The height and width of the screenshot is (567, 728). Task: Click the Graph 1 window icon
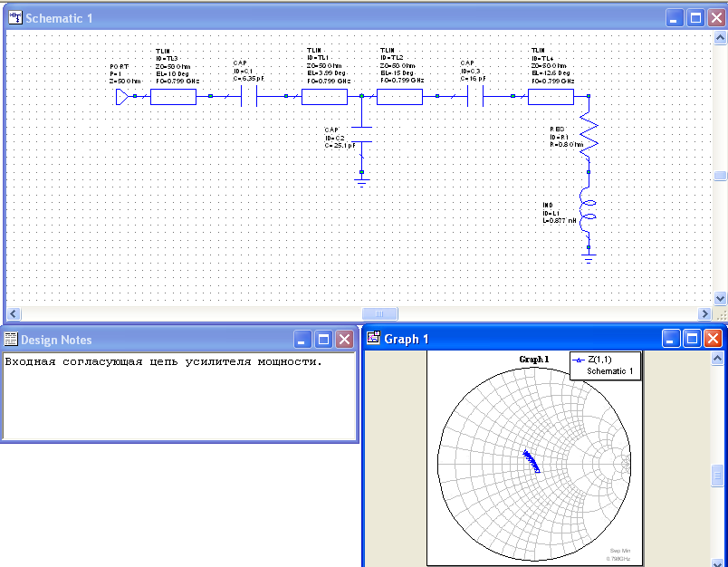click(373, 338)
